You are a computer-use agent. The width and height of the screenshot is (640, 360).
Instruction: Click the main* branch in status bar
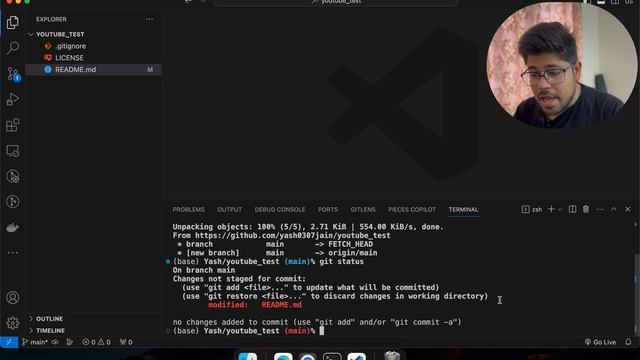(35, 342)
